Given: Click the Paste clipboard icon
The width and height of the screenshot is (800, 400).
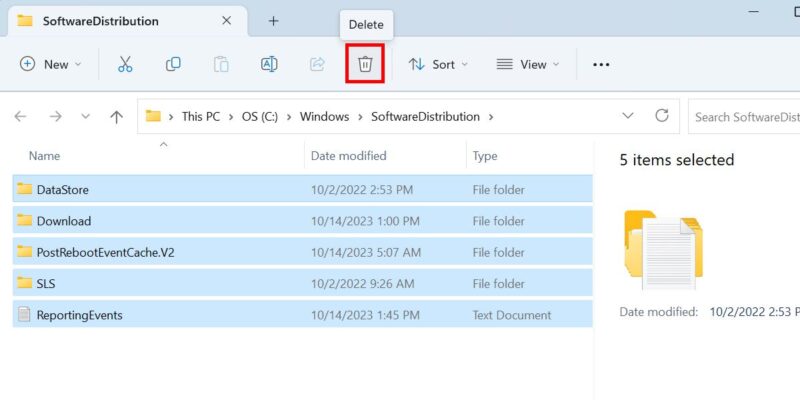Looking at the screenshot, I should tap(221, 64).
